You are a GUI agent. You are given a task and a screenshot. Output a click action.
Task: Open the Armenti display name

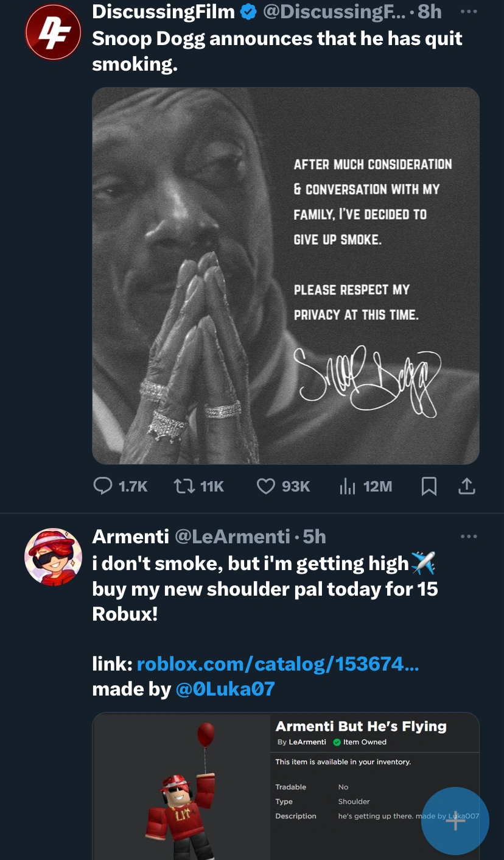coord(130,537)
